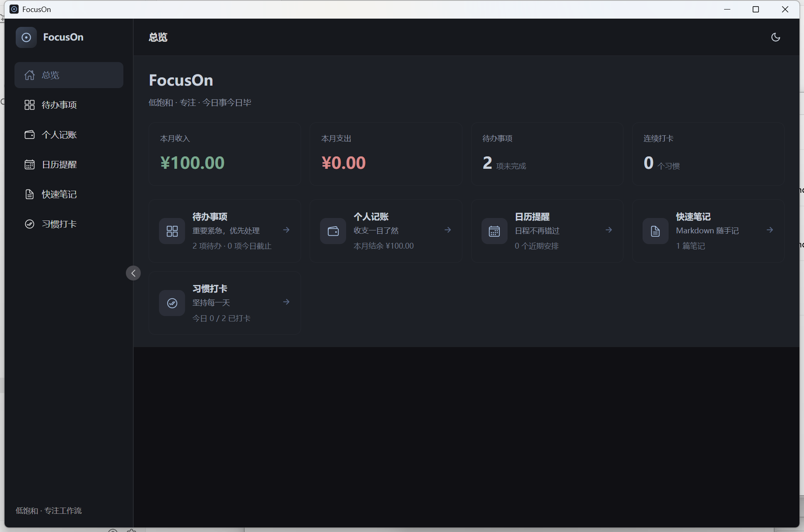Click the arrow on the 快速笔记 card
This screenshot has width=804, height=532.
point(770,230)
